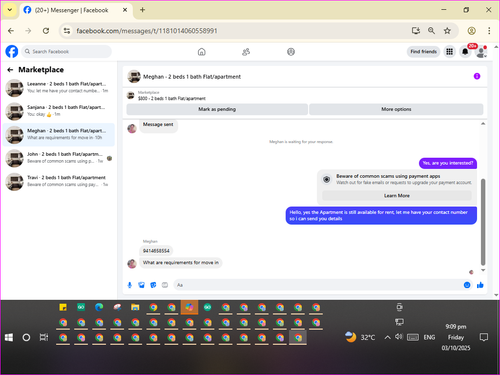Open the Leeanne conversation
Viewport: 500px width, 375px height.
click(59, 88)
